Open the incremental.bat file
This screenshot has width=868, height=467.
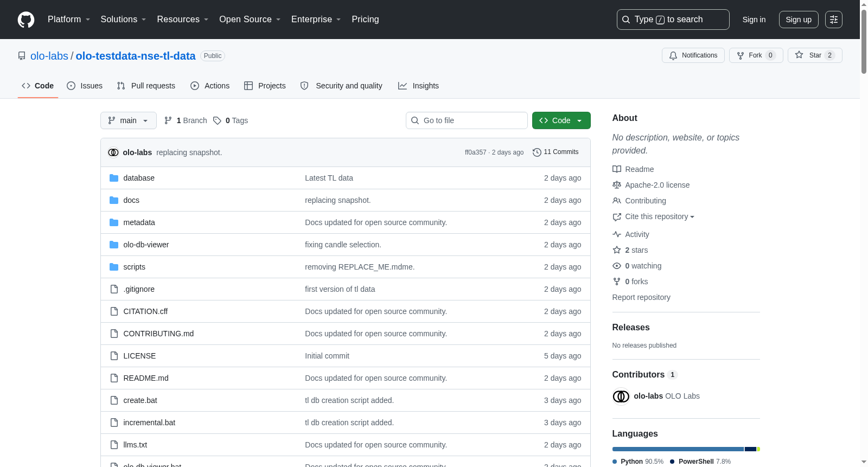click(x=149, y=423)
